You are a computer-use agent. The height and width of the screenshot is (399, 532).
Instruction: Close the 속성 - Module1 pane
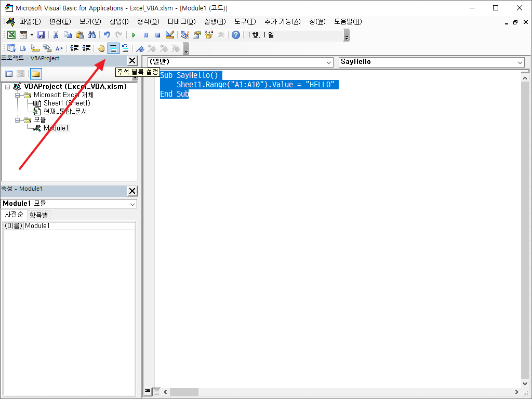tap(132, 191)
